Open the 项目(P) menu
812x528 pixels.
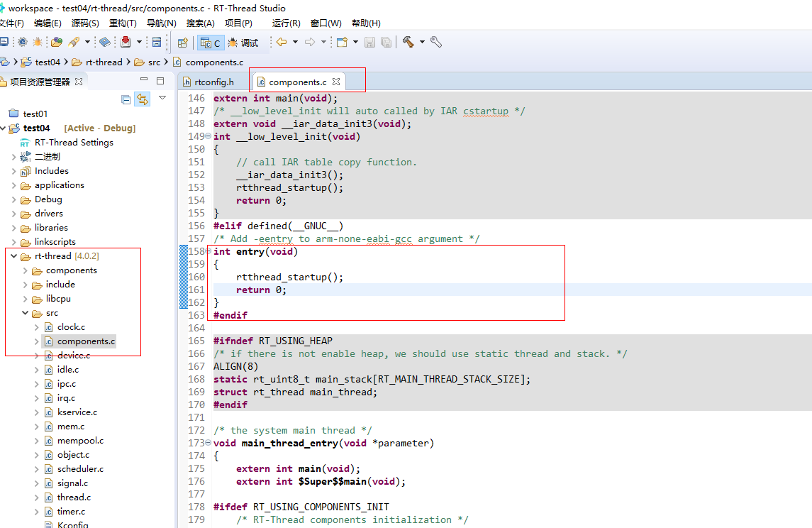point(238,23)
